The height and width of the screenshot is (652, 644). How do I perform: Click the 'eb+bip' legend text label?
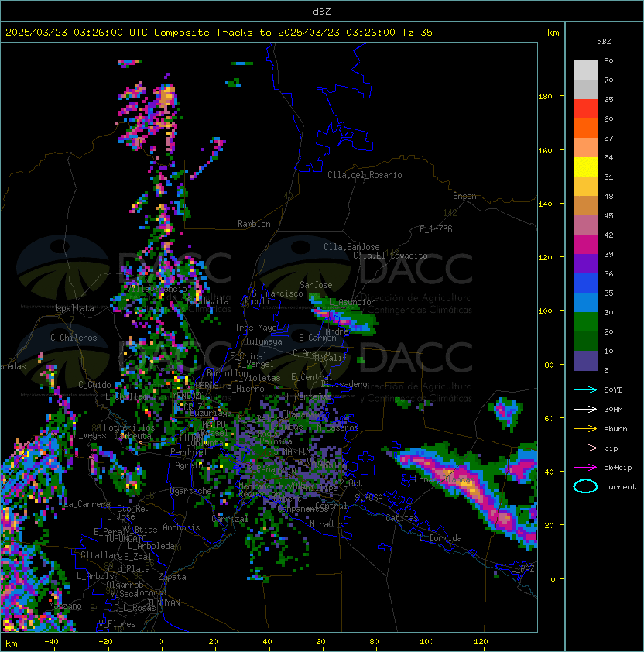tap(618, 467)
